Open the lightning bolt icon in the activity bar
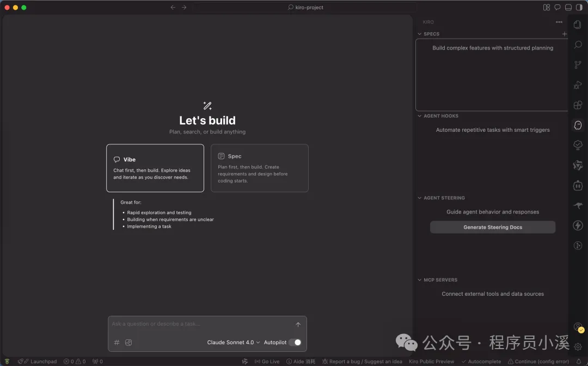588x366 pixels. [578, 225]
